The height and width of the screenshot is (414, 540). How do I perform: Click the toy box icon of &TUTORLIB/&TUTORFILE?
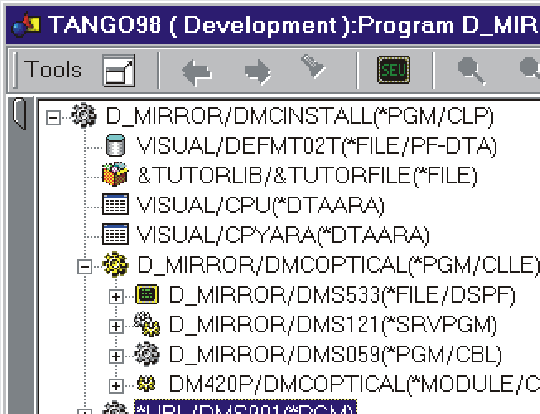point(115,174)
